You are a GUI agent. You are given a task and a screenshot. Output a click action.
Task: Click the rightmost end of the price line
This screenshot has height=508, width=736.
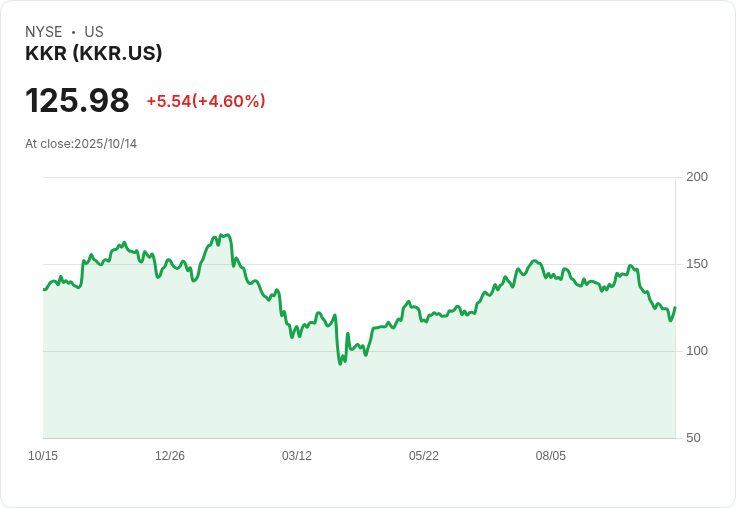tap(675, 308)
